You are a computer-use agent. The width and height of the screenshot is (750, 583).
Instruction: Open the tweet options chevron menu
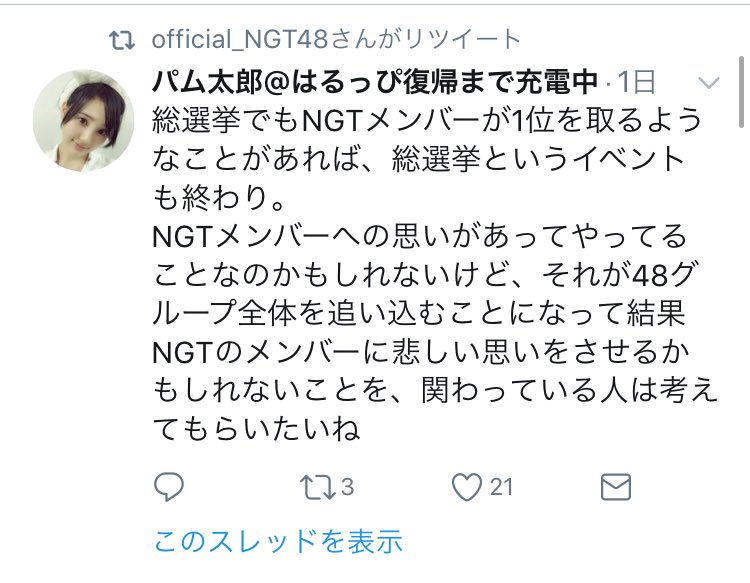pyautogui.click(x=708, y=83)
